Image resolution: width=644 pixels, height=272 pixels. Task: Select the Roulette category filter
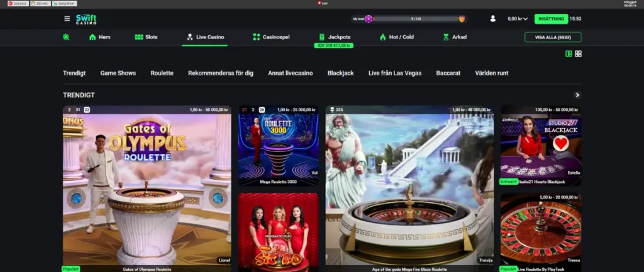(162, 73)
